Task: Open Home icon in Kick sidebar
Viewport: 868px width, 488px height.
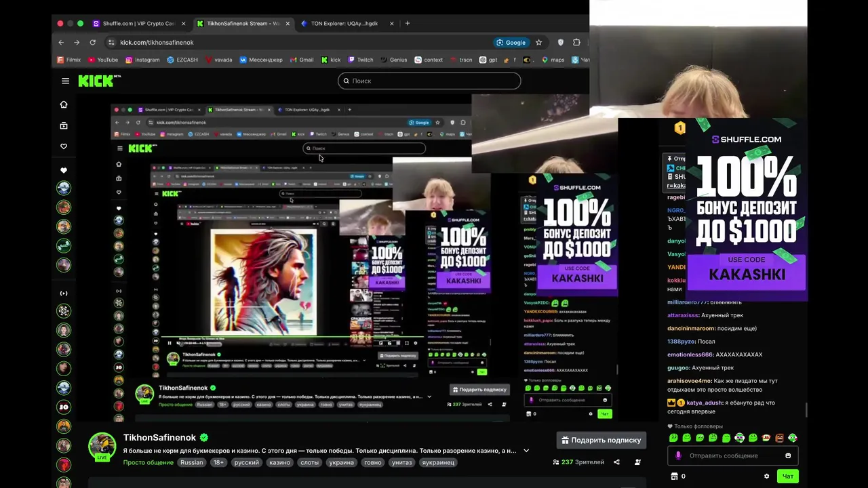Action: pyautogui.click(x=64, y=104)
